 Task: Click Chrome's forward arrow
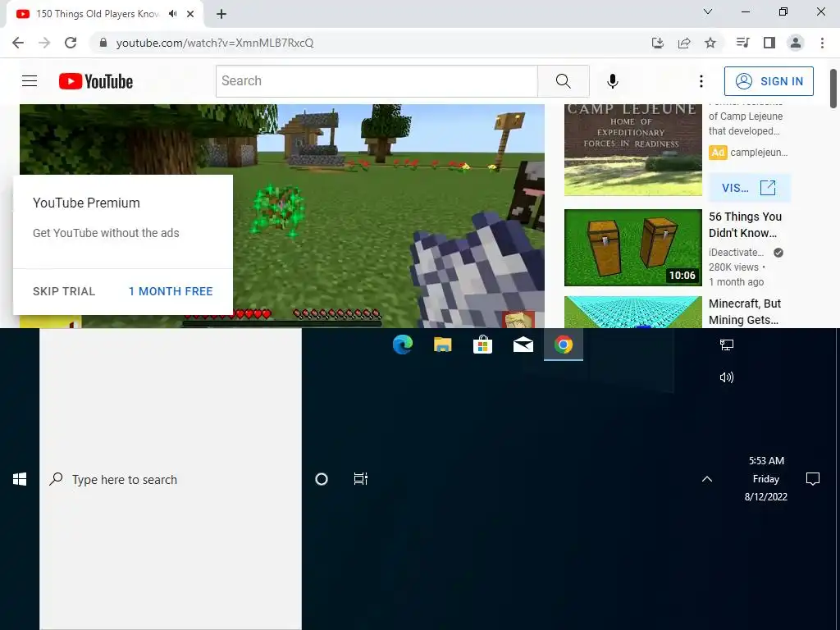44,43
